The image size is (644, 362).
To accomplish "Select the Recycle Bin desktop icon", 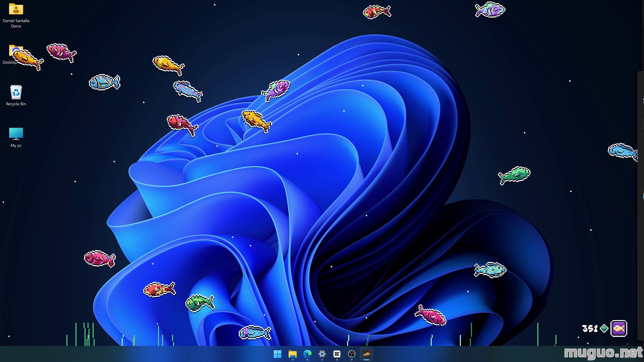I will [16, 95].
